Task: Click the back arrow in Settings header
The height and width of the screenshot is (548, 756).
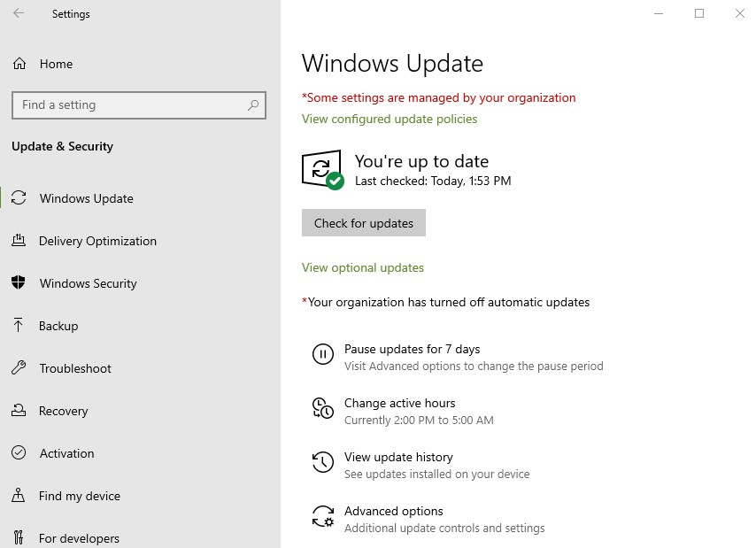Action: point(19,13)
